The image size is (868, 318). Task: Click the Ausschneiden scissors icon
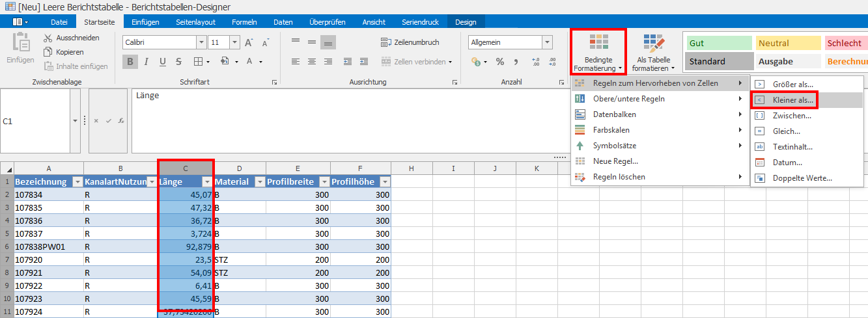pos(48,38)
